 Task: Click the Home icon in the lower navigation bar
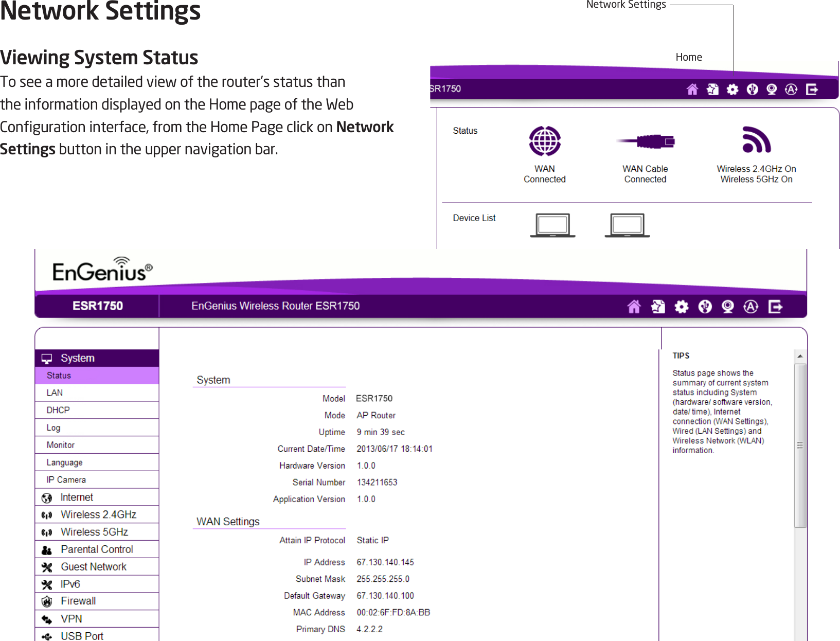click(x=634, y=307)
